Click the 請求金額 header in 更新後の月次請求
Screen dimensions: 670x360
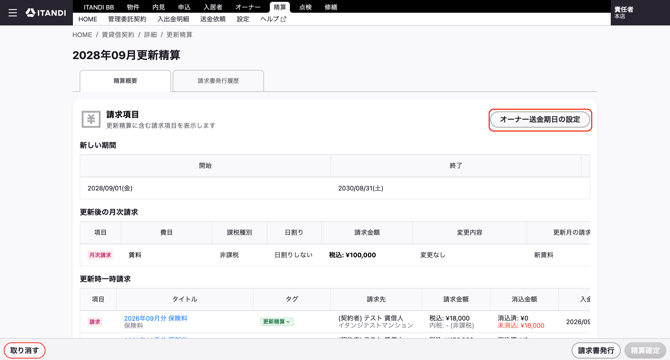click(x=367, y=233)
